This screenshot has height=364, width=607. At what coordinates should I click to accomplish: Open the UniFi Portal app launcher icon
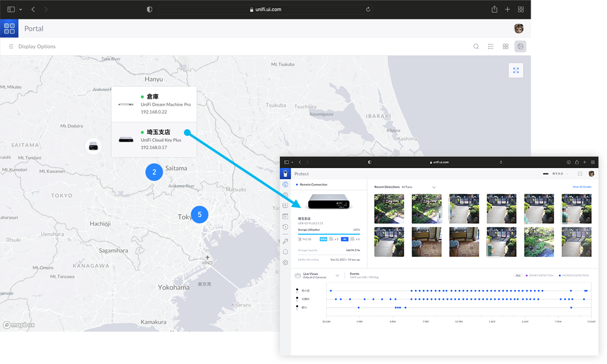[9, 29]
